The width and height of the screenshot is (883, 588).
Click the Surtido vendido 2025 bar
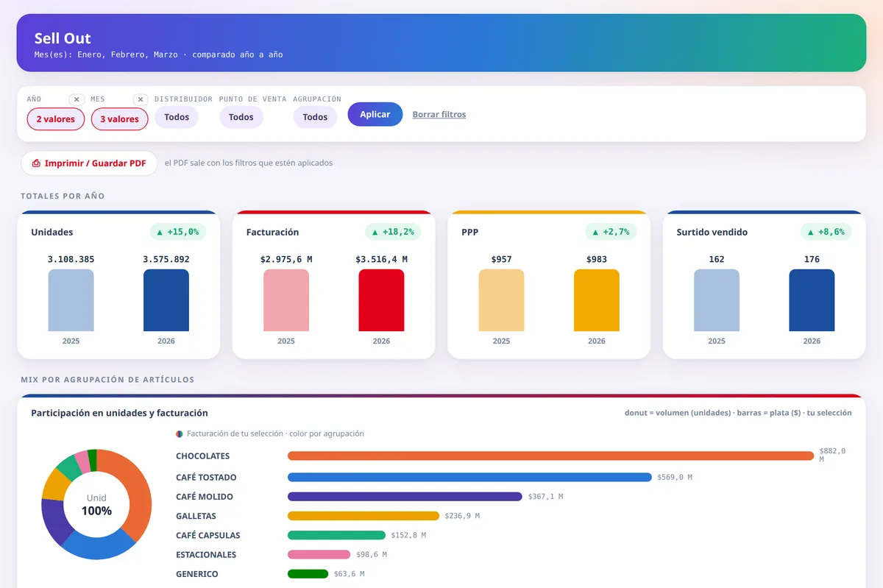pyautogui.click(x=717, y=300)
